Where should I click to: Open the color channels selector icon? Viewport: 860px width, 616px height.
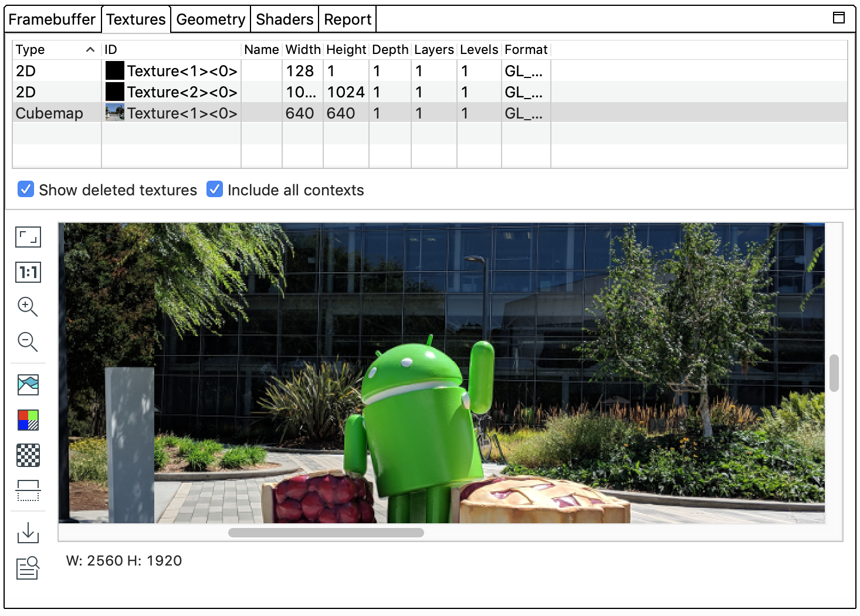pyautogui.click(x=28, y=420)
